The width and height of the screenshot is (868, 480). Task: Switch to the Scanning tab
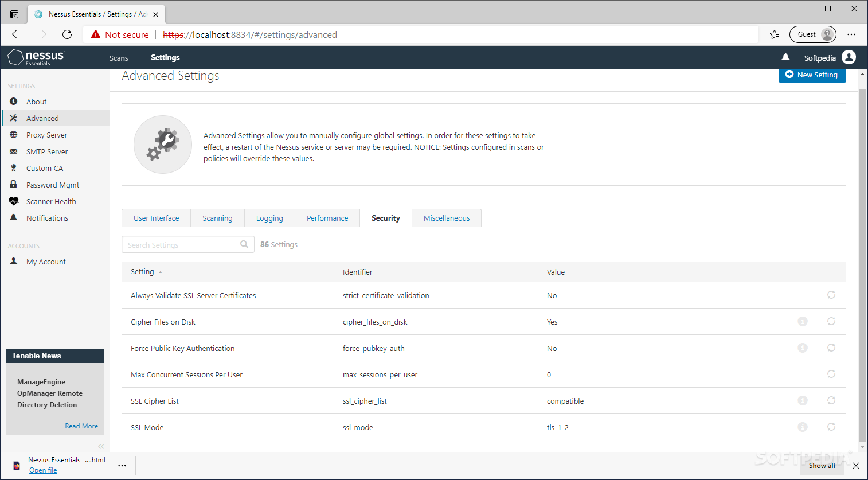pyautogui.click(x=217, y=218)
